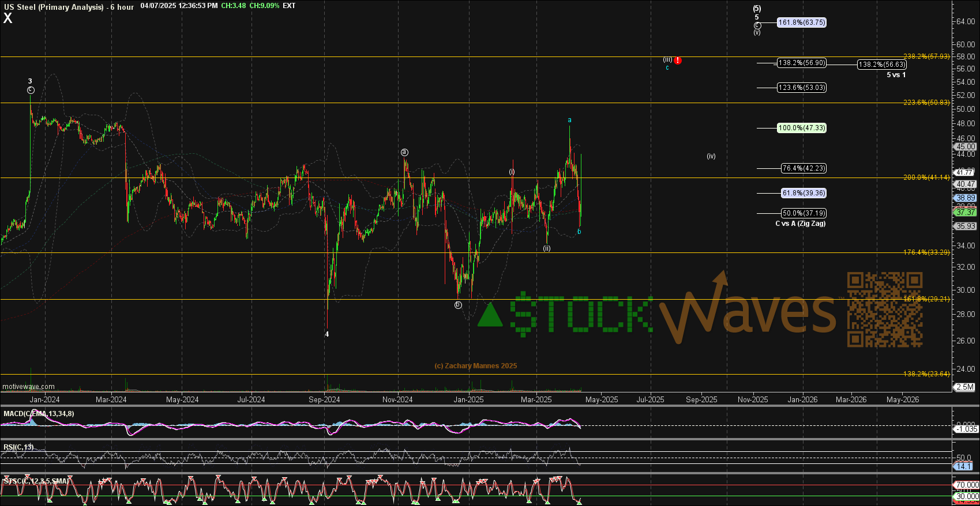Viewport: 980px width, 506px height.
Task: Click the stochastic 70.000 level tag
Action: point(967,485)
